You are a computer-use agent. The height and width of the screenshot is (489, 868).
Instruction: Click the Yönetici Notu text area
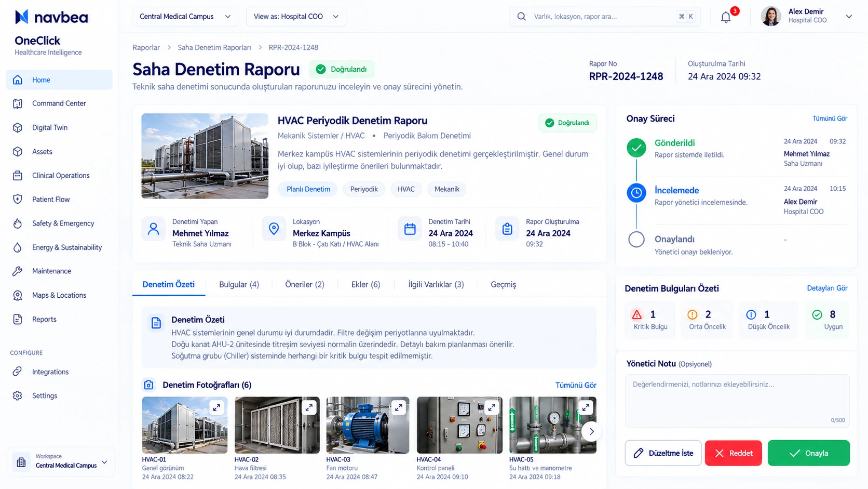click(x=737, y=401)
